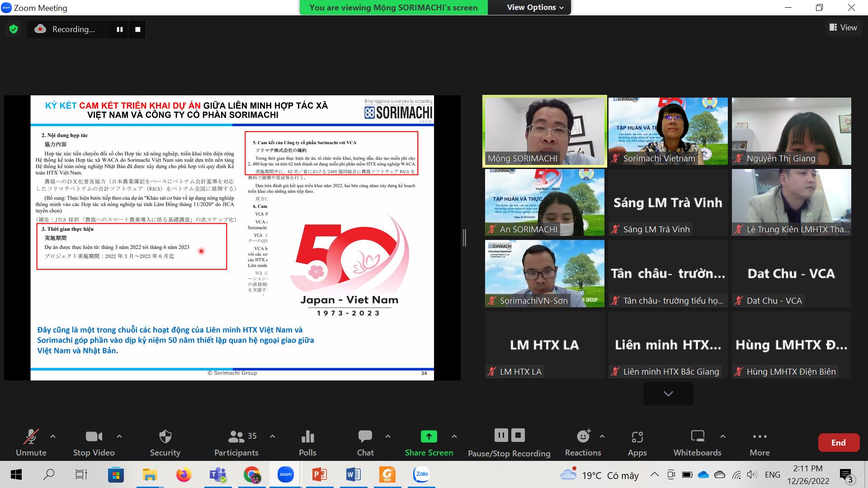Open the Participants panel
868x488 pixels.
pyautogui.click(x=236, y=444)
